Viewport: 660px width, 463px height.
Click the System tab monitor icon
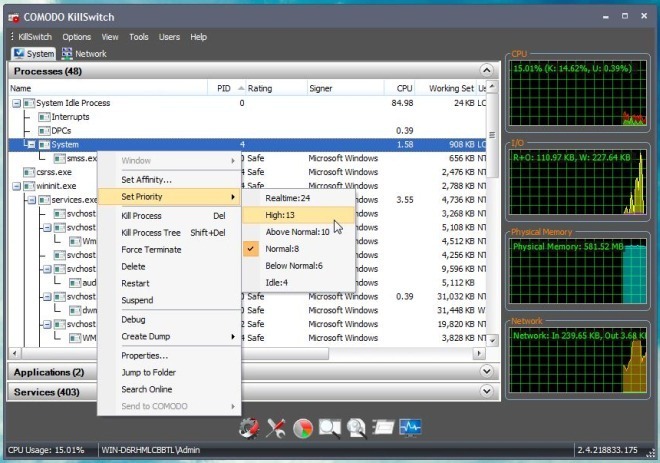pyautogui.click(x=19, y=53)
